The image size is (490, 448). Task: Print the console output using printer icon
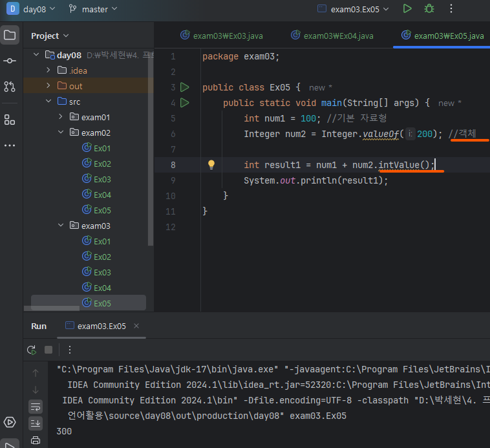36,440
